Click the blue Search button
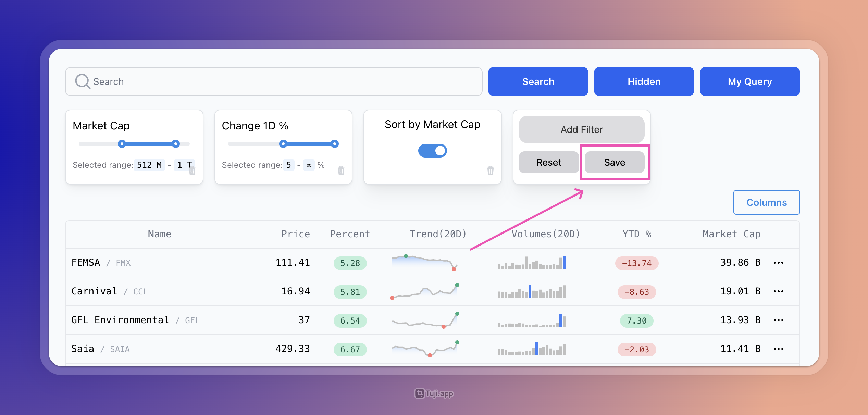This screenshot has height=415, width=868. (x=538, y=81)
